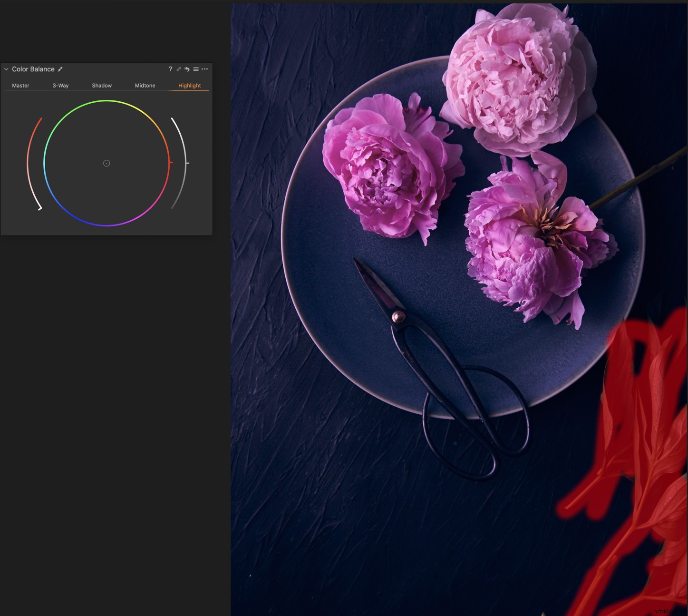Select red hue on the color wheel ring
Screen dimensions: 688x616
(x=169, y=163)
